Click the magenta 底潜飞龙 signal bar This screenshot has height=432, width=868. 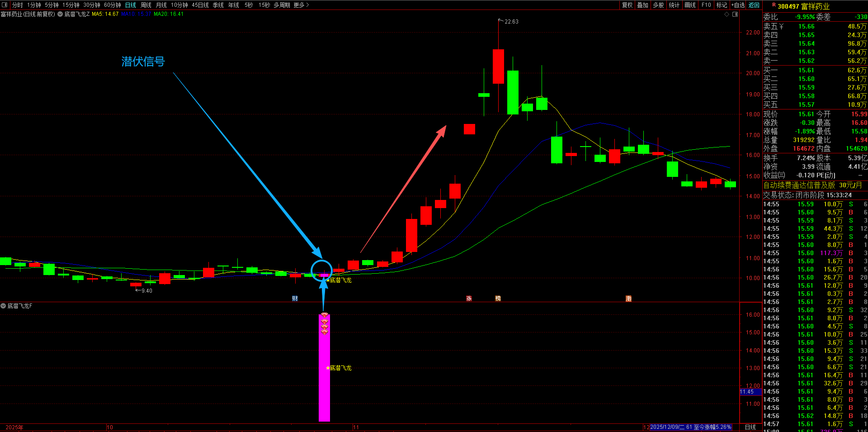pyautogui.click(x=324, y=368)
